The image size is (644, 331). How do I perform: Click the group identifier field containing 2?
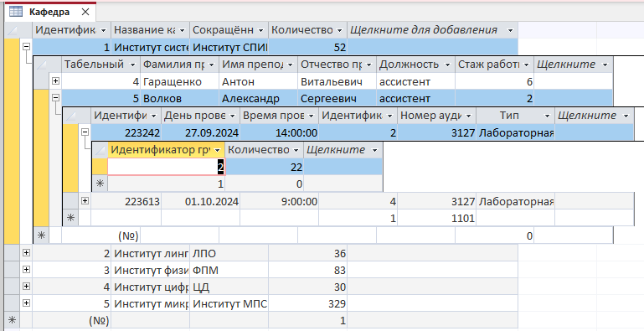pos(167,167)
